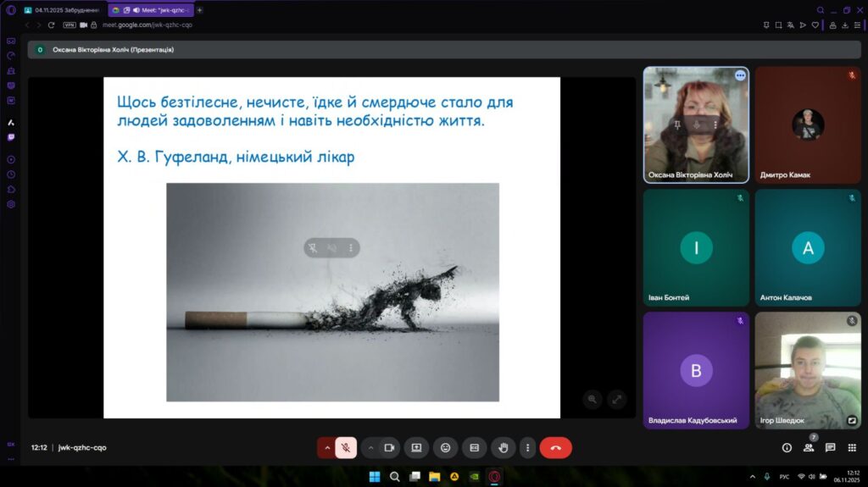868x487 pixels.
Task: Open the emoji reactions panel
Action: (x=445, y=447)
